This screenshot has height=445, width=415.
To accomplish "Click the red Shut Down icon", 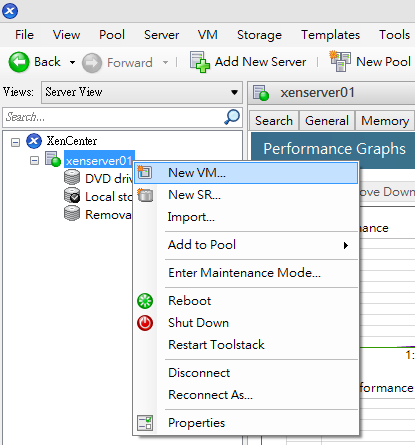I will coord(145,323).
